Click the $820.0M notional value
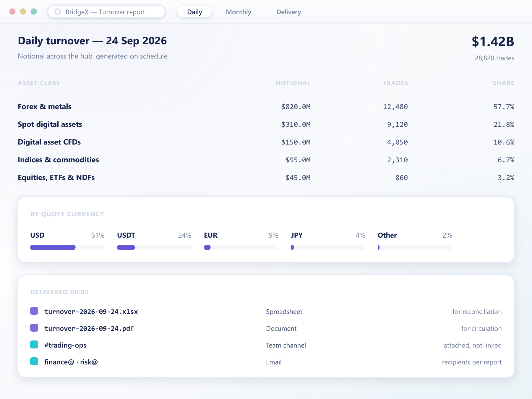Viewport: 532px width, 399px height. 296,107
